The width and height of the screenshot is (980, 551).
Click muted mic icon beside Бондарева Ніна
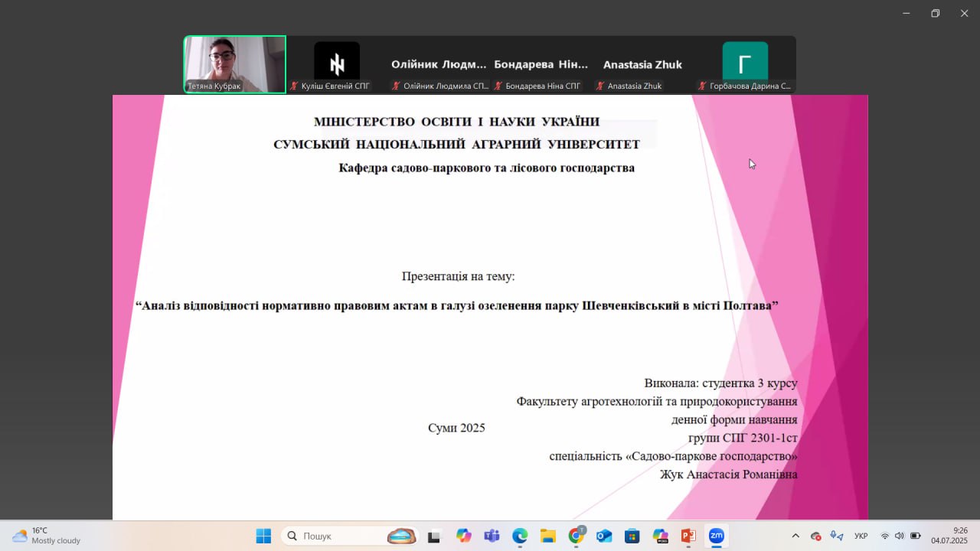498,86
